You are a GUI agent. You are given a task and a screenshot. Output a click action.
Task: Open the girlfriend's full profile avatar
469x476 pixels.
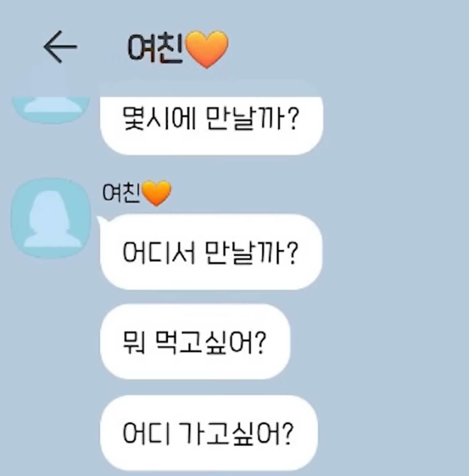pyautogui.click(x=51, y=218)
